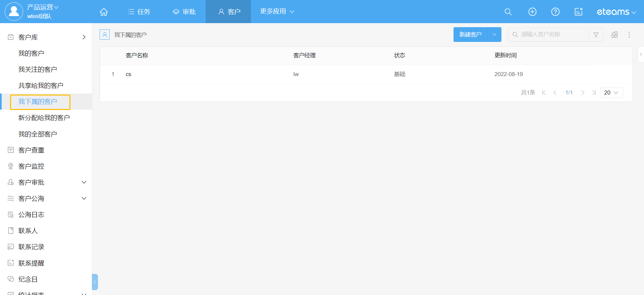Open the page size 20 dropdown
This screenshot has width=644, height=295.
[x=611, y=93]
